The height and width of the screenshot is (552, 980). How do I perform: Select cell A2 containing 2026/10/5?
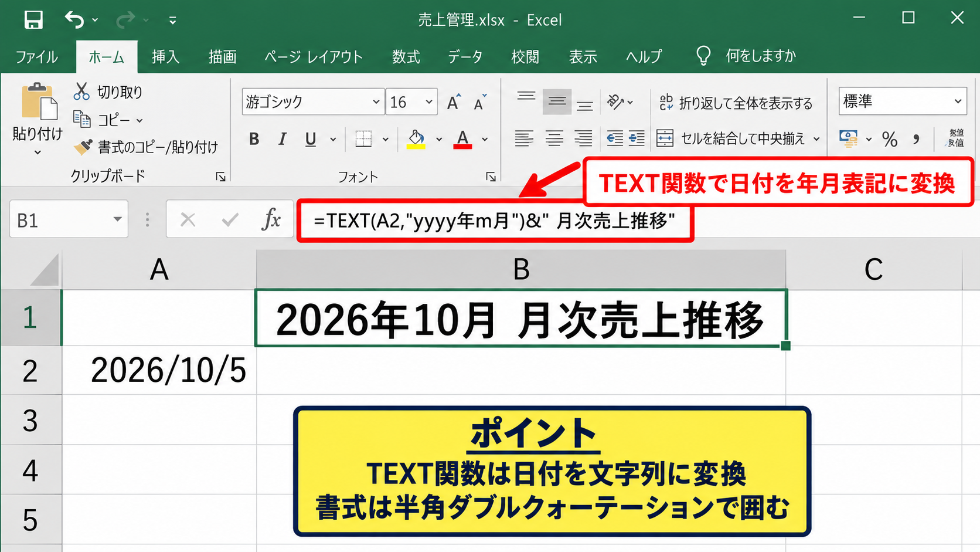[159, 370]
